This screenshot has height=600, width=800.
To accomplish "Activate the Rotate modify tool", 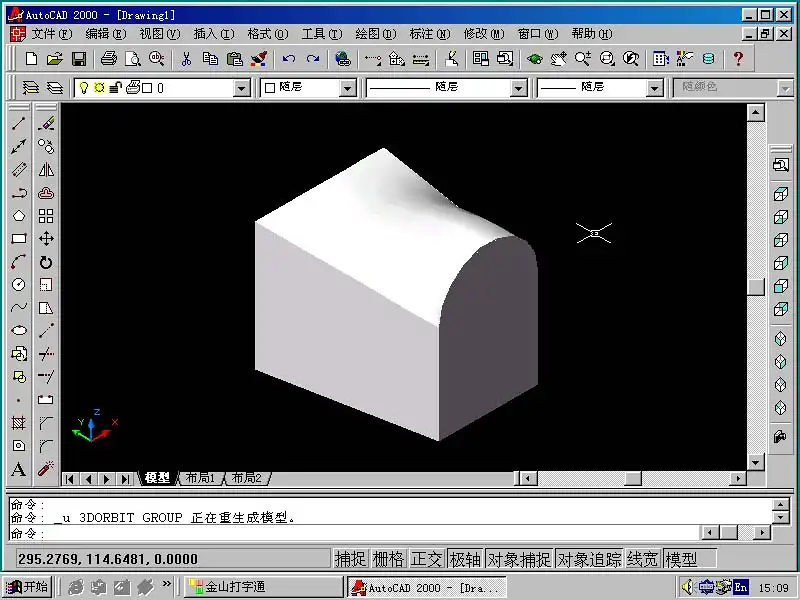I will [x=46, y=262].
